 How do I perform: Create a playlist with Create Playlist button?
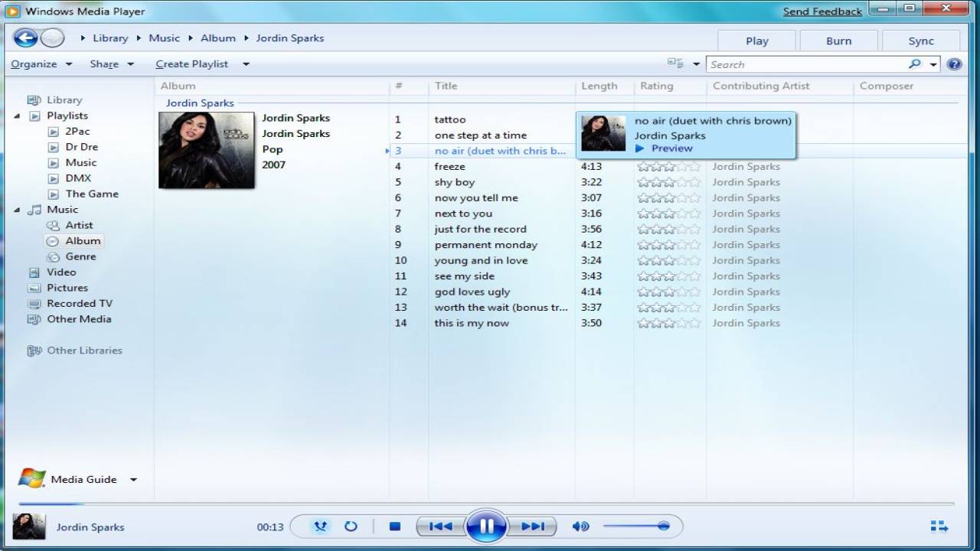(192, 64)
